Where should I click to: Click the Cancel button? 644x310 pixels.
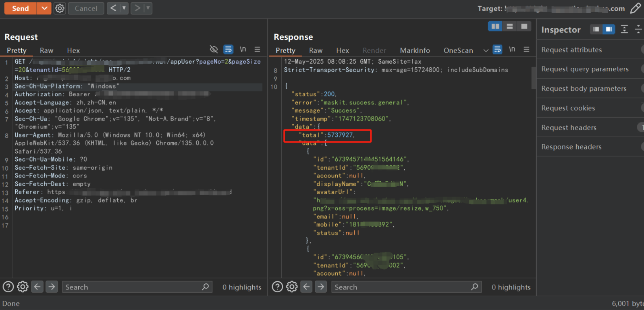[x=86, y=8]
